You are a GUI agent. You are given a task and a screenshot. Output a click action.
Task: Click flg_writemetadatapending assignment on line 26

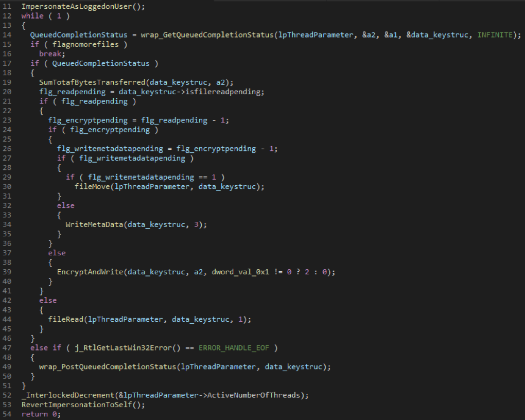pyautogui.click(x=110, y=149)
